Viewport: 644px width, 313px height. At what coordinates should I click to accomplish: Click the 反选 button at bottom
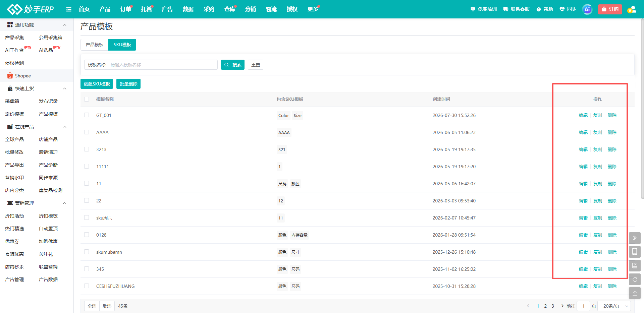(107, 306)
